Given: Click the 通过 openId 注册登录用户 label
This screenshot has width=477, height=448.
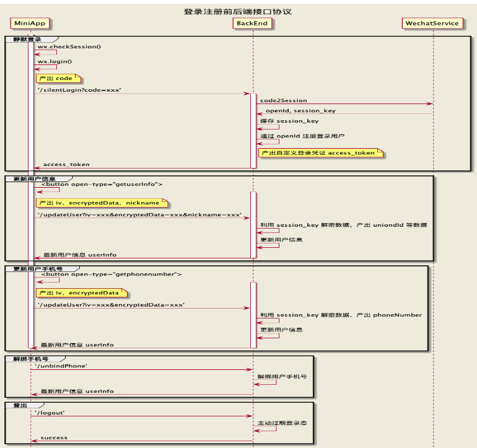Looking at the screenshot, I should click(x=302, y=136).
